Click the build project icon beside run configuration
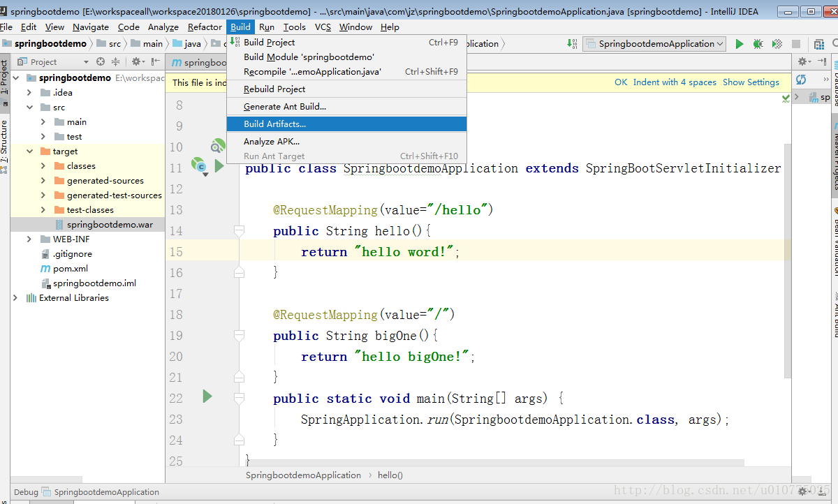The width and height of the screenshot is (838, 504). (x=571, y=44)
